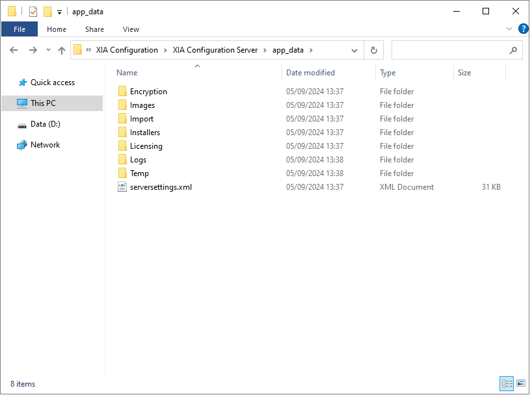Click the Forward navigation arrow

pos(33,50)
